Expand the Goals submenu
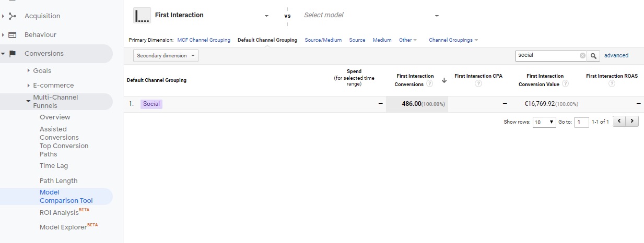Image resolution: width=644 pixels, height=243 pixels. [28, 70]
